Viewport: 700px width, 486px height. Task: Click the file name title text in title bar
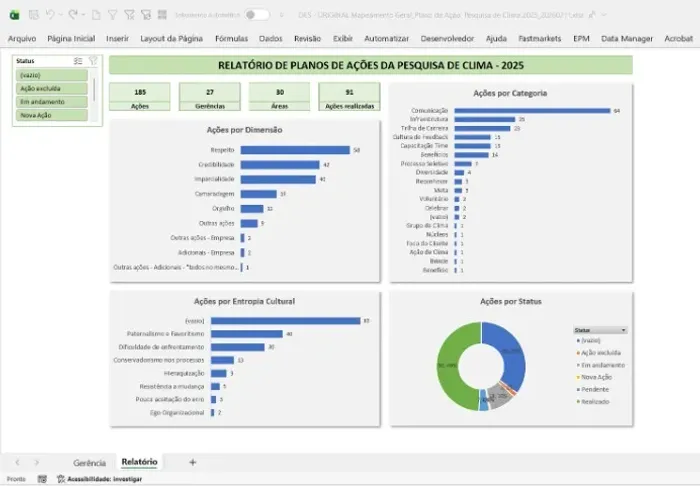[441, 15]
